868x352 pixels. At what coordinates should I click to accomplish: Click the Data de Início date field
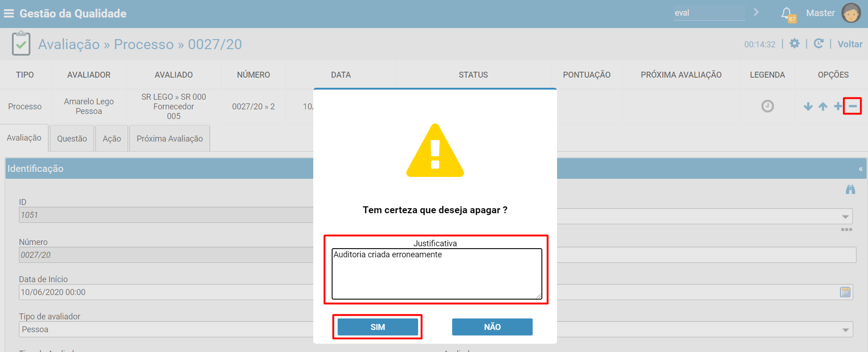point(166,292)
